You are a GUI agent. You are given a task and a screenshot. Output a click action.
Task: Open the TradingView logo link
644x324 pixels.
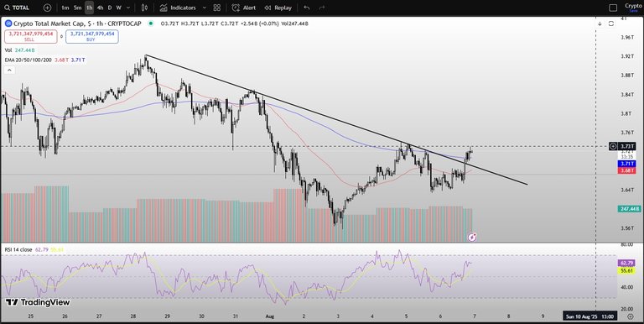pos(38,303)
